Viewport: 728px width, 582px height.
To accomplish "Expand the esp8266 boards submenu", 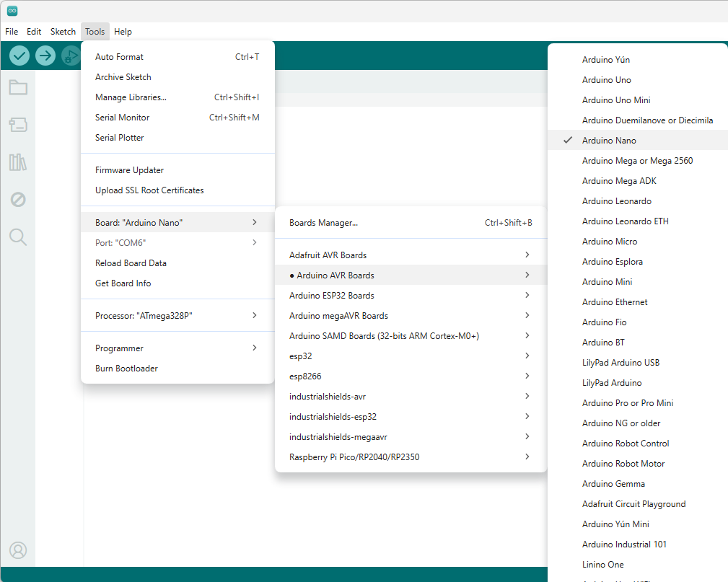I will (x=411, y=376).
